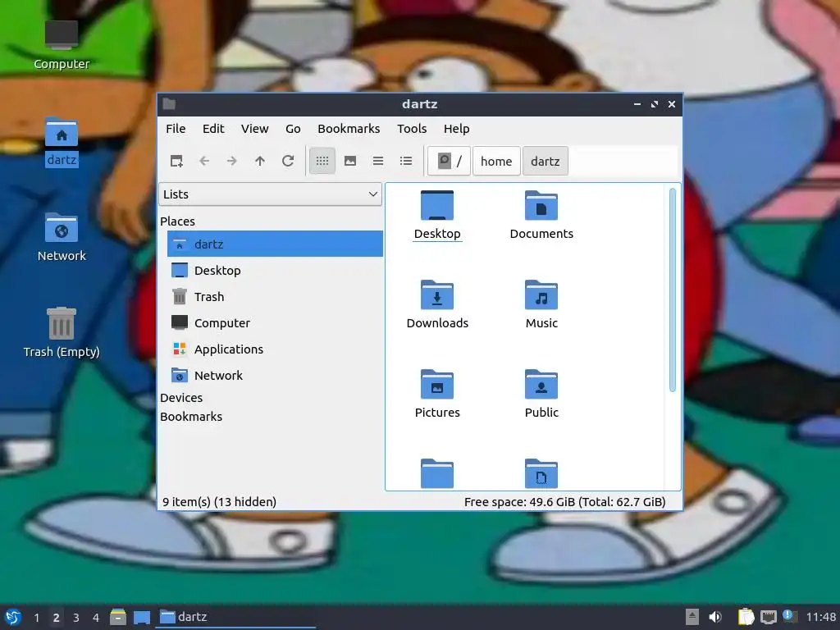Go forward with the right arrow
Image resolution: width=840 pixels, height=630 pixels.
(x=232, y=161)
